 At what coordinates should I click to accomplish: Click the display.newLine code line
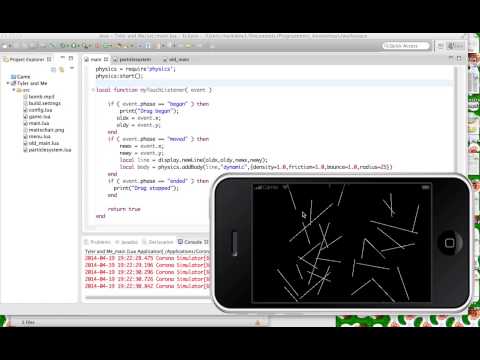[x=194, y=160]
